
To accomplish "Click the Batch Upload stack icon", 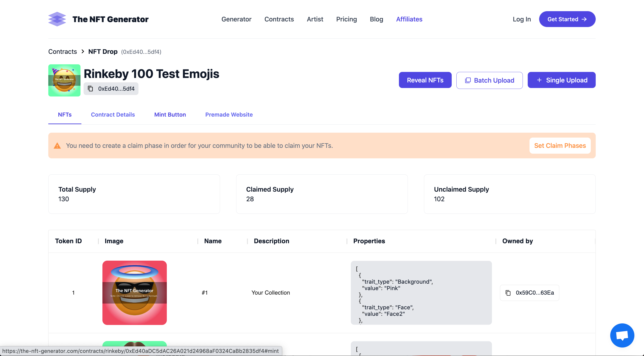I will (468, 80).
